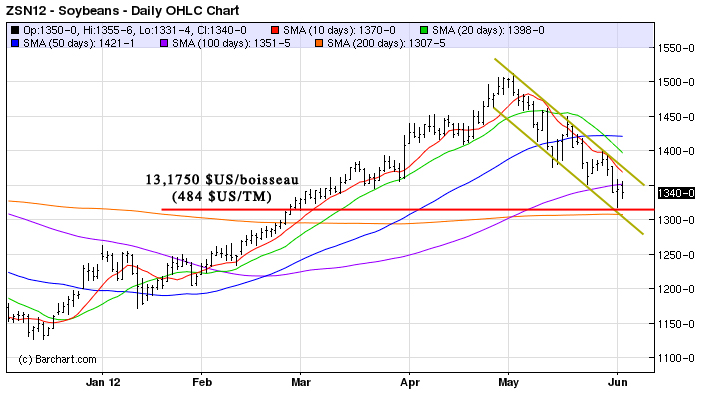
Task: Select the Apr date axis label
Action: [407, 381]
